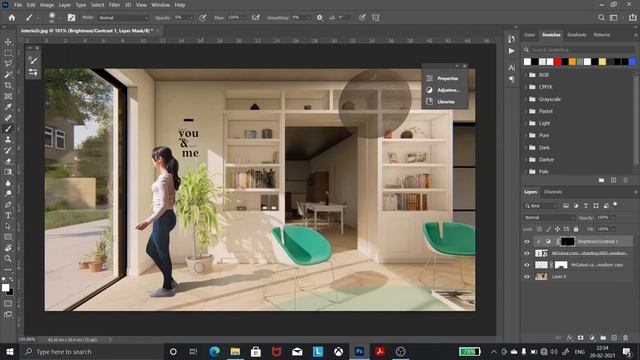
Task: Select the Horizontal Type tool
Action: click(x=8, y=215)
